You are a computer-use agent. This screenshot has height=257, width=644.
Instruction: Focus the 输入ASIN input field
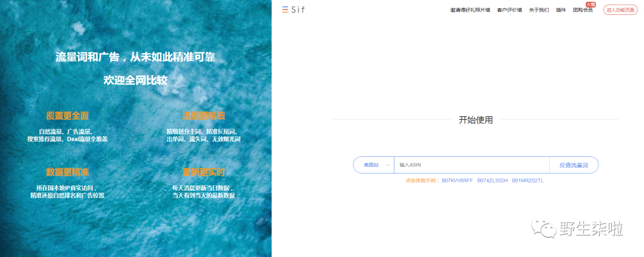pos(472,165)
